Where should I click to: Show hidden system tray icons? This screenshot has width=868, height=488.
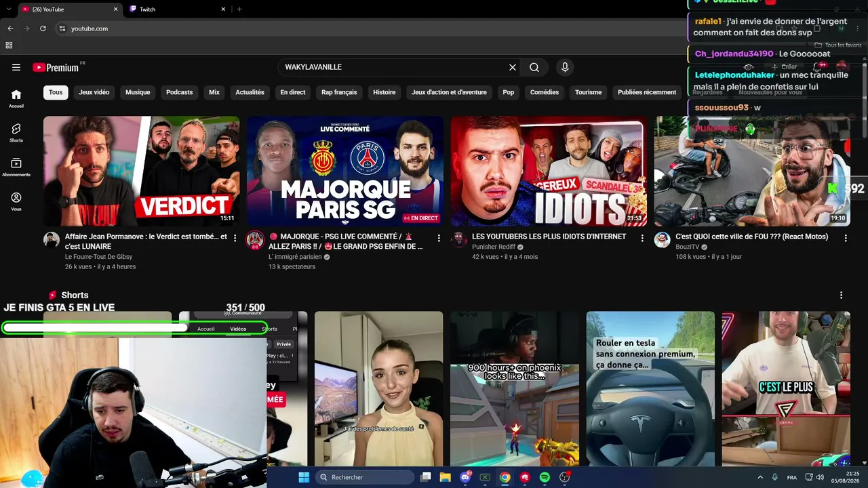point(759,477)
